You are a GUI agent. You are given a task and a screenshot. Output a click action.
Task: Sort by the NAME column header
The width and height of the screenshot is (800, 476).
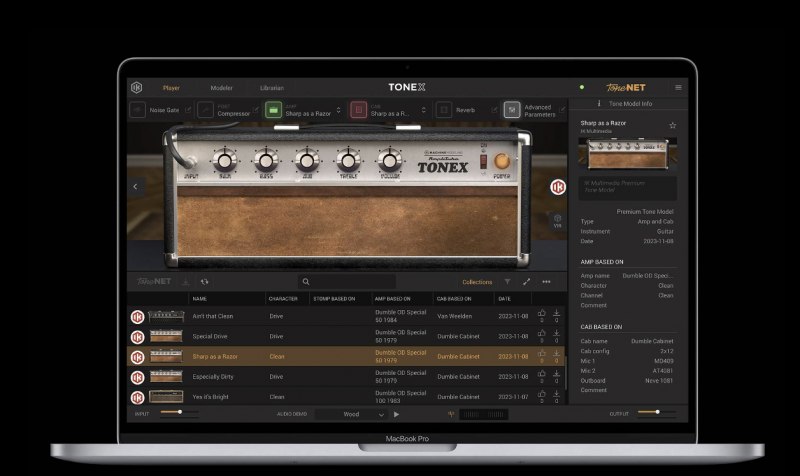pyautogui.click(x=199, y=299)
